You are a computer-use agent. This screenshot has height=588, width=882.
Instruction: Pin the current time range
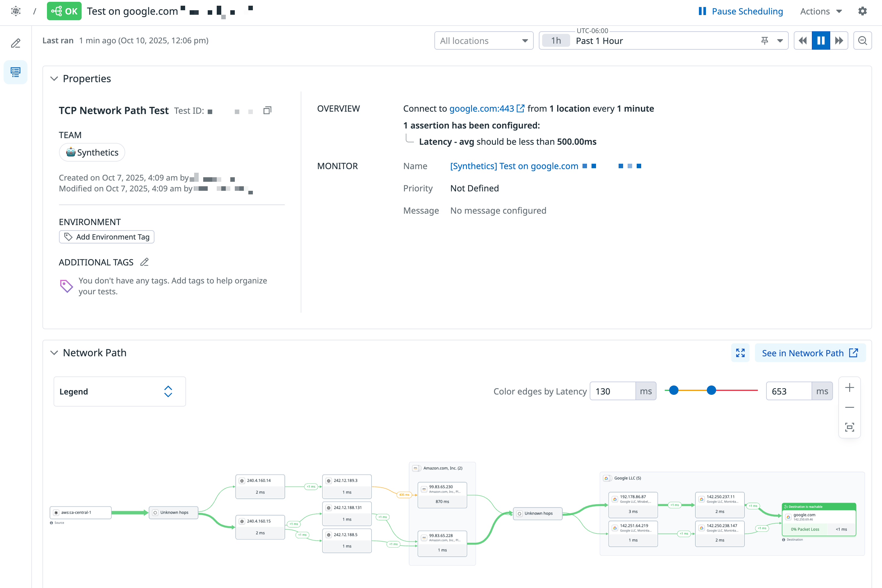(764, 41)
